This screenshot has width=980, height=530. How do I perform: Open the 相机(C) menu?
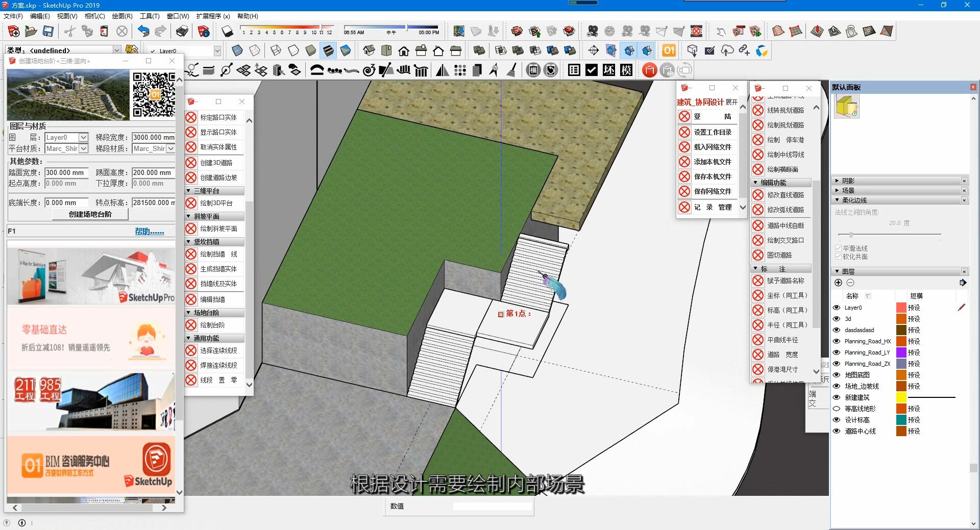(94, 16)
